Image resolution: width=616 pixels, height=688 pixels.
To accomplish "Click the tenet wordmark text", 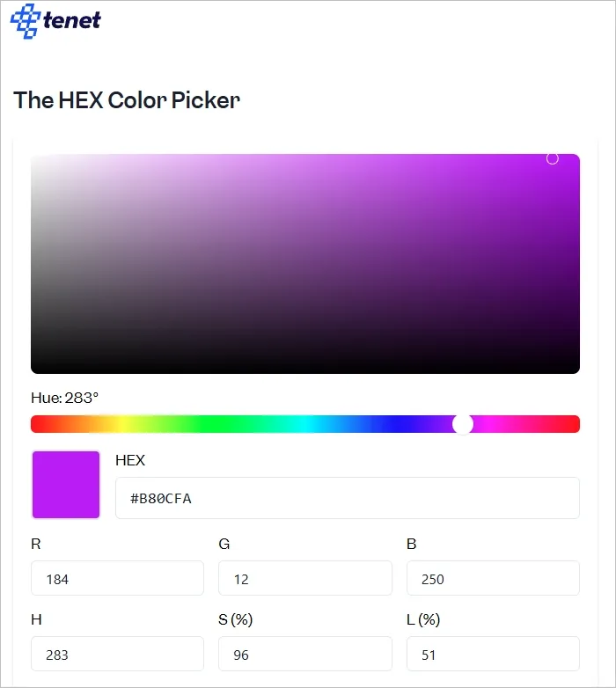I will (x=72, y=20).
